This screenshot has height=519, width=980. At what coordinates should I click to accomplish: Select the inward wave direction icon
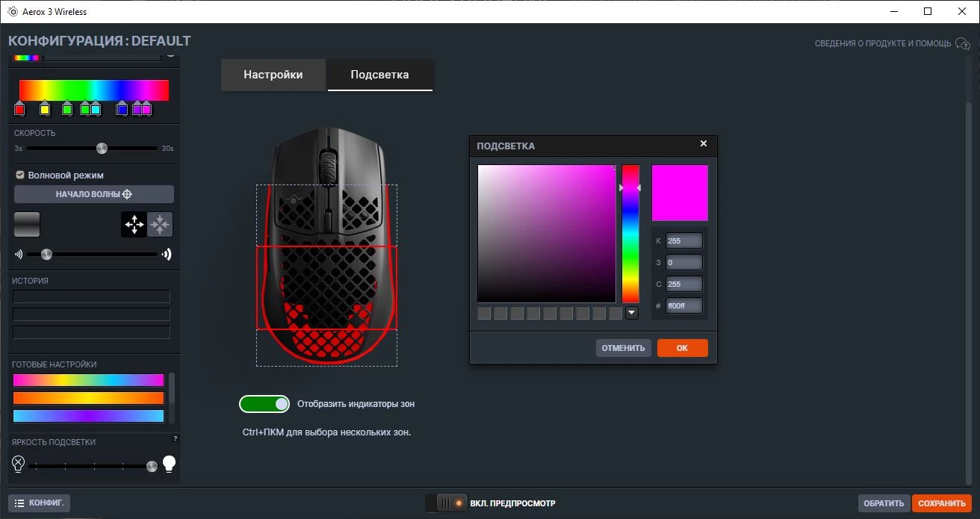pos(161,224)
